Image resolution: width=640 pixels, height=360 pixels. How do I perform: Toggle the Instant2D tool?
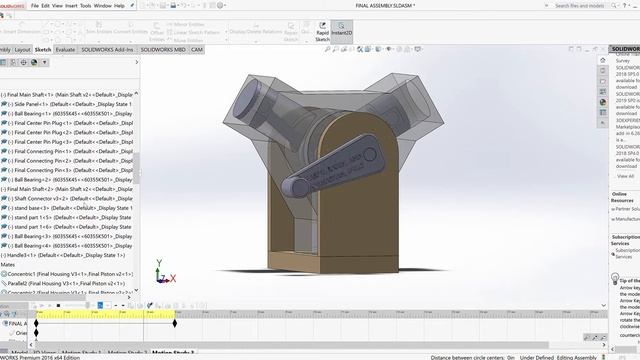342,32
